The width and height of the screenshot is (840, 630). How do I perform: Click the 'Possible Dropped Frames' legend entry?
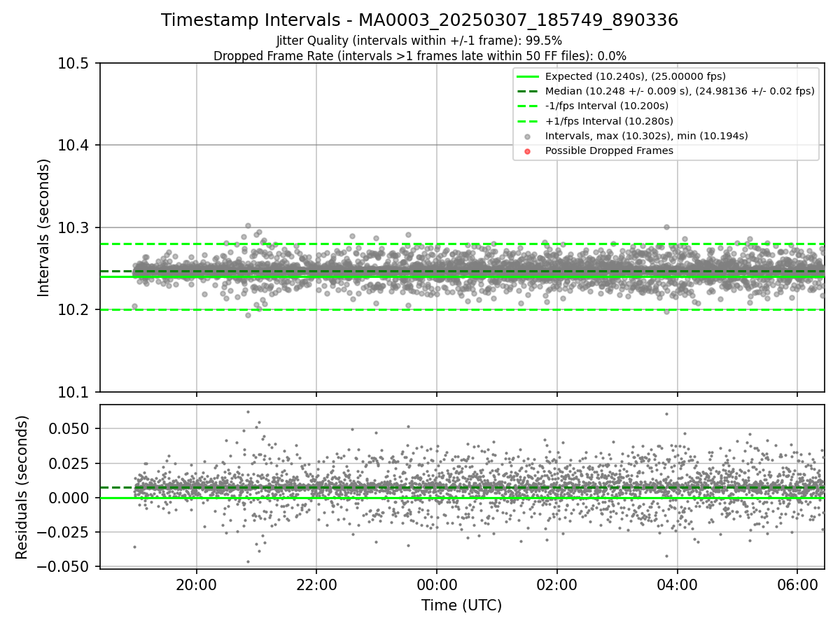(x=609, y=150)
